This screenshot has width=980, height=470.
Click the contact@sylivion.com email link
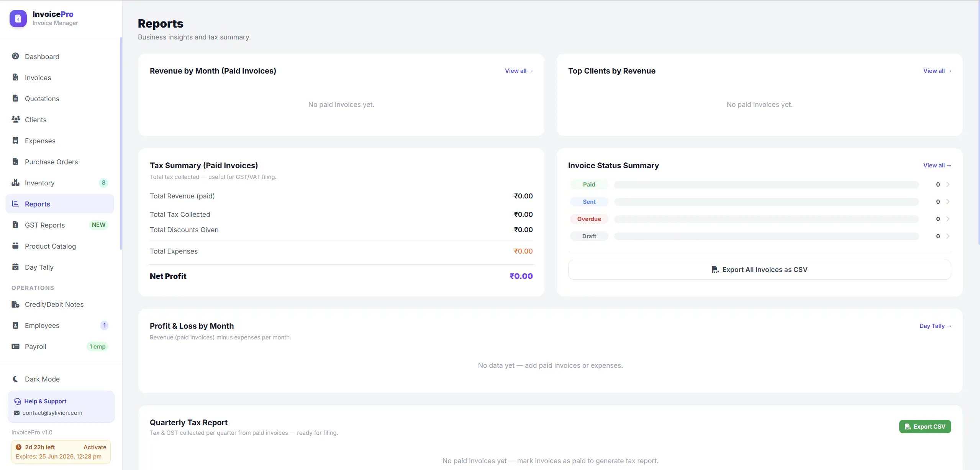tap(52, 413)
